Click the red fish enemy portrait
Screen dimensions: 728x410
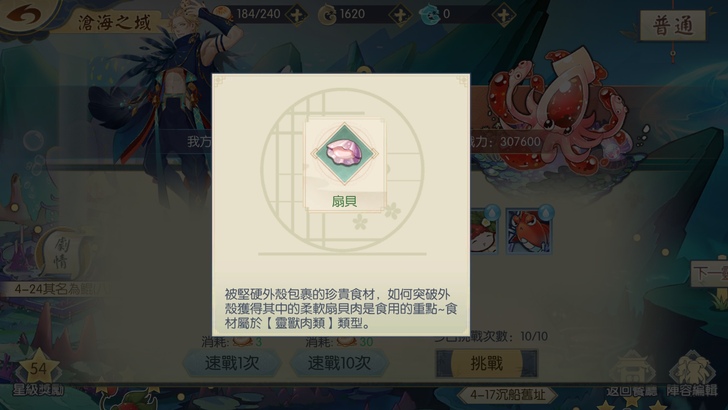point(529,230)
